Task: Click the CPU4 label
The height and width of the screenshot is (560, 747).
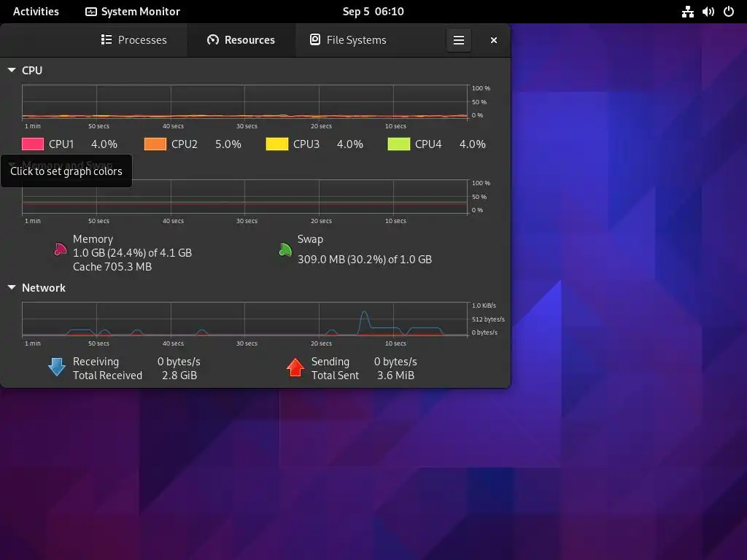Action: [x=427, y=144]
